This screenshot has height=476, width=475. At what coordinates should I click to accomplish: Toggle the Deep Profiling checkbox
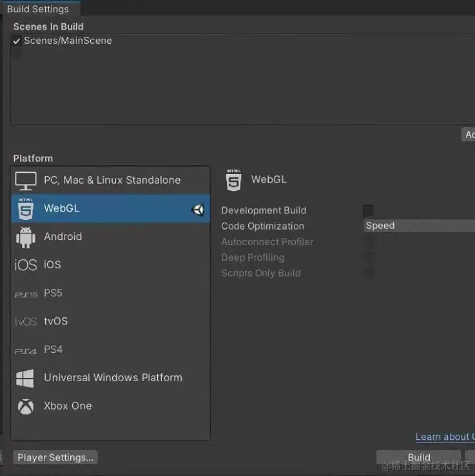(x=369, y=257)
